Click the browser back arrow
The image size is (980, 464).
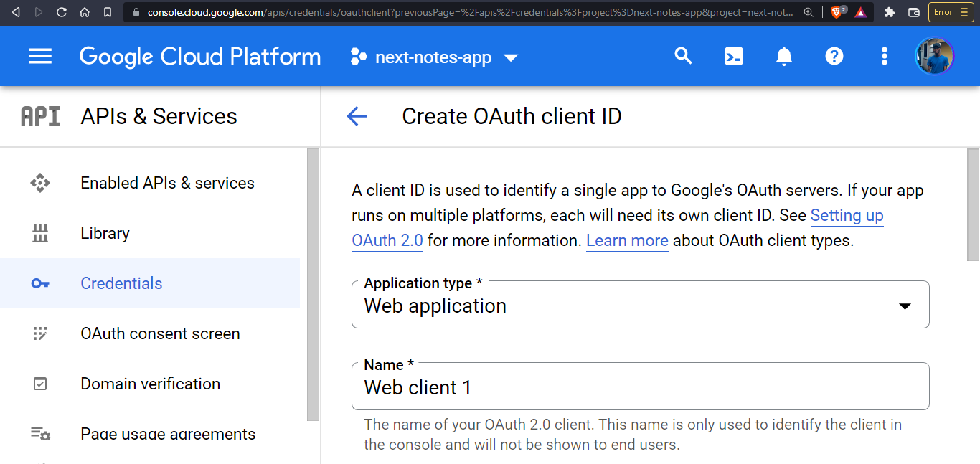click(17, 12)
